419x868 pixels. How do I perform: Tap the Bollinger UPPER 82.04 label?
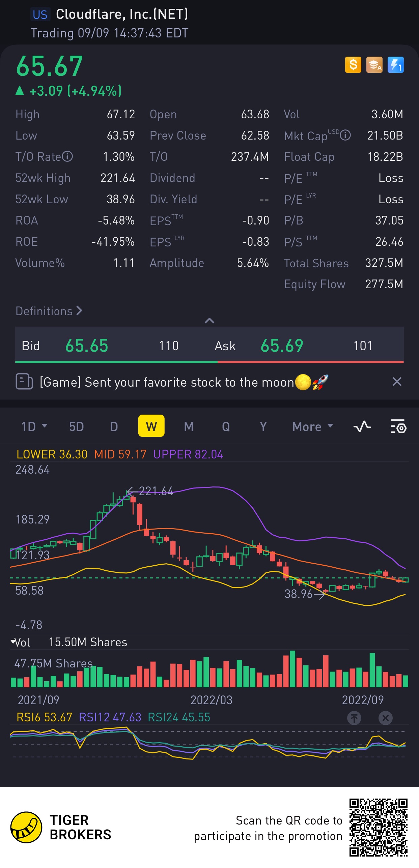click(x=188, y=454)
